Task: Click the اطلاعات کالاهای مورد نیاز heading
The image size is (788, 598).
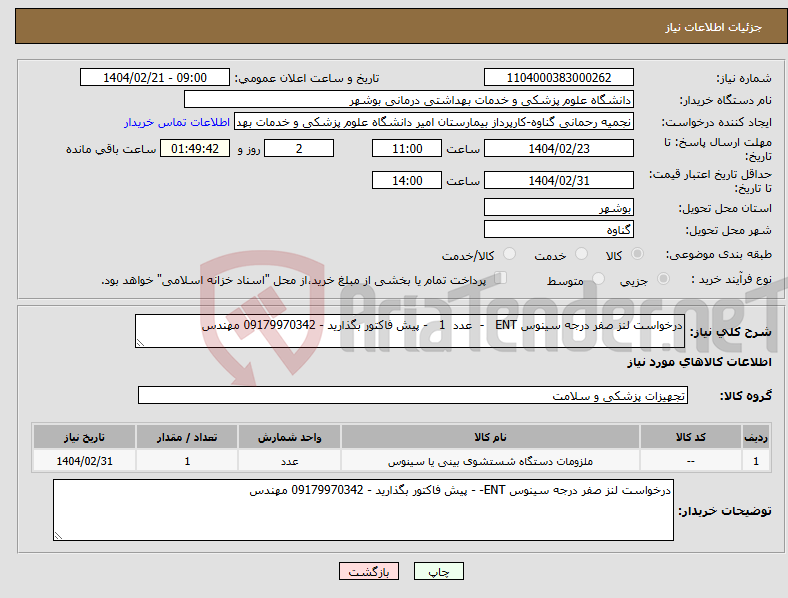Action: point(699,362)
